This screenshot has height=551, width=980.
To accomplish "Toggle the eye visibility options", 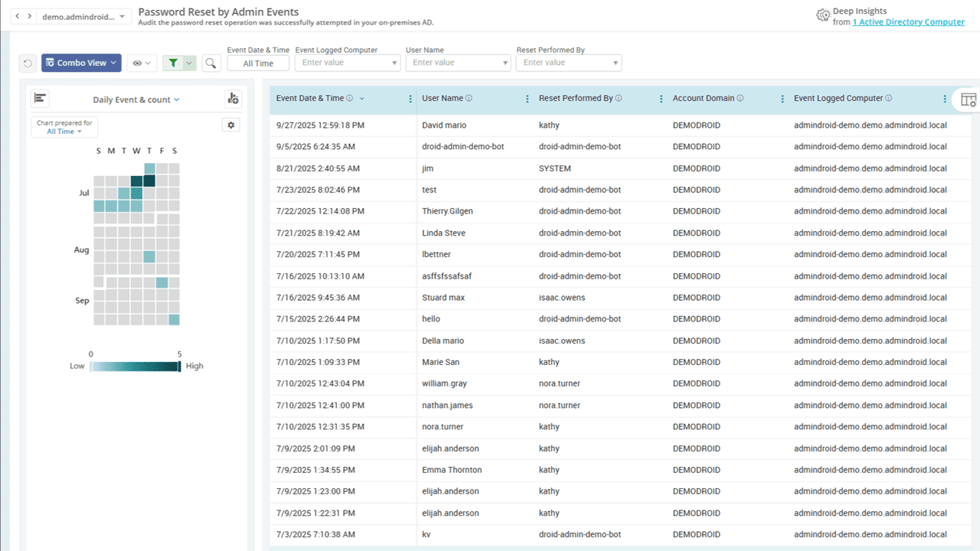I will (142, 64).
